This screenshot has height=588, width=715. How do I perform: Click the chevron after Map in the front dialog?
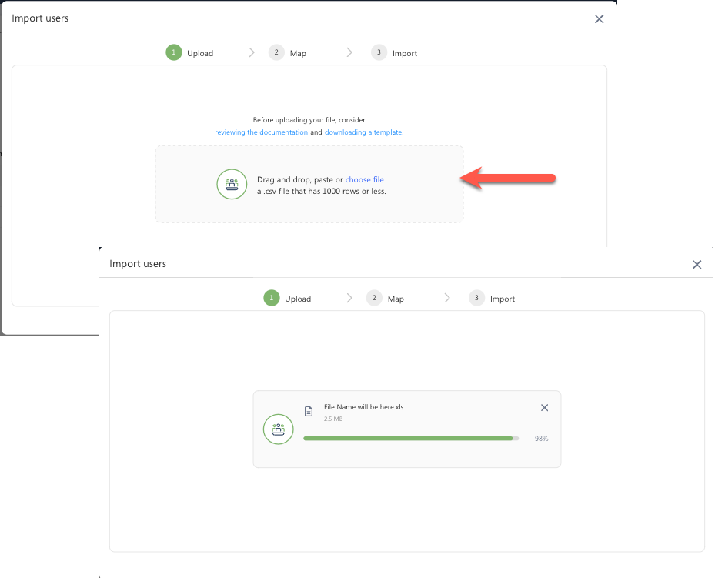[447, 299]
